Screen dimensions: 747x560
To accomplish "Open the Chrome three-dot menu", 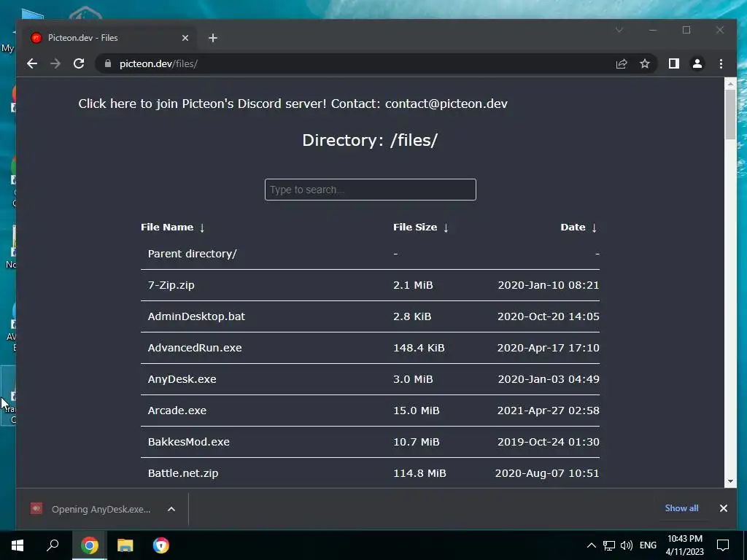I will coord(721,64).
